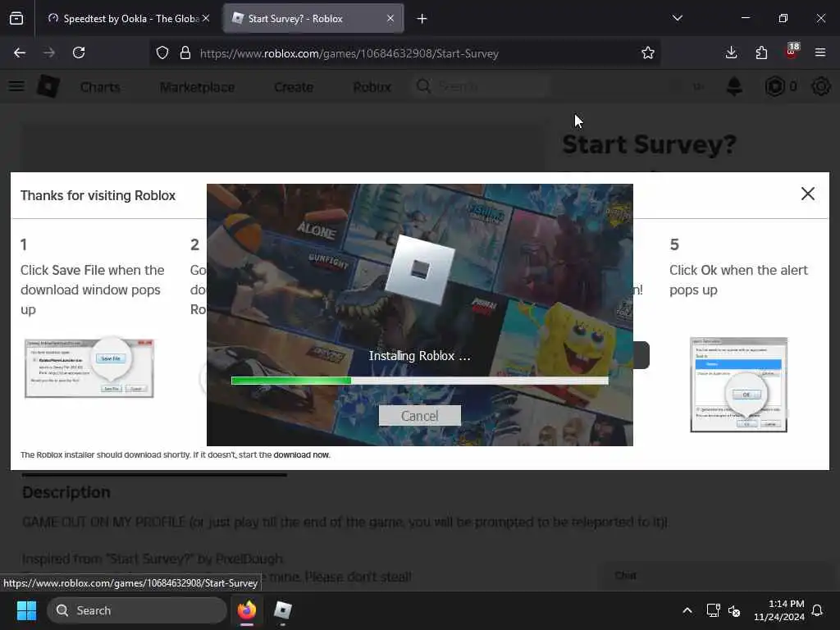This screenshot has width=840, height=630.
Task: Open the network status tray icon
Action: coord(713,610)
